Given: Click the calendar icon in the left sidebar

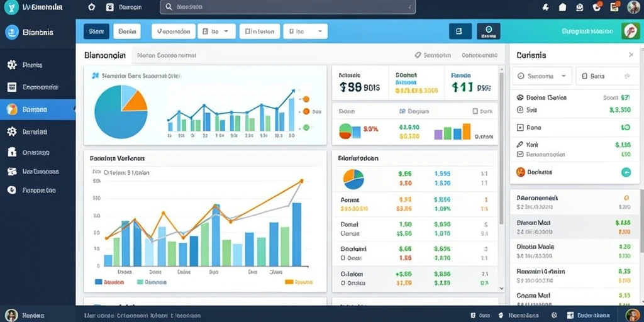Looking at the screenshot, I should 12,87.
